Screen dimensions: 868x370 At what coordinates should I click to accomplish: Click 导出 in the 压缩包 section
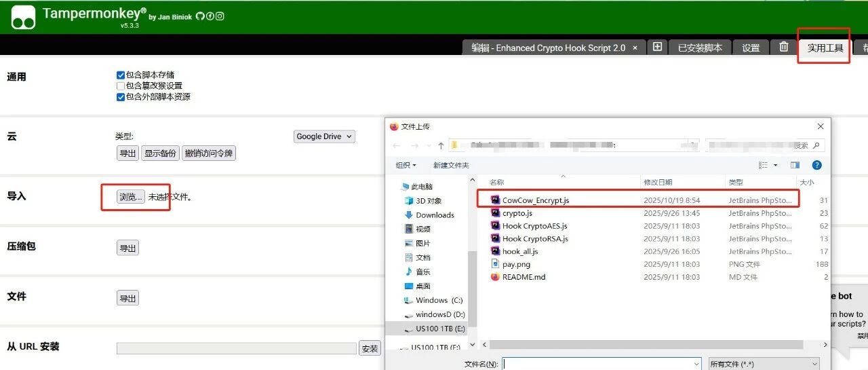pos(127,248)
